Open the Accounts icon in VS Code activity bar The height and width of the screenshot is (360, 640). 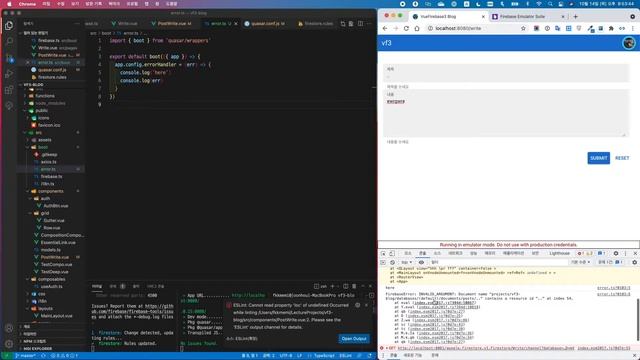9,328
